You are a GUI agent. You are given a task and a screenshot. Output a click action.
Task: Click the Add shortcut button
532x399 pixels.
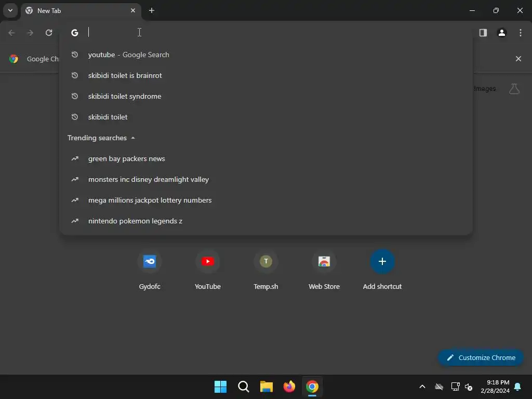382,271
